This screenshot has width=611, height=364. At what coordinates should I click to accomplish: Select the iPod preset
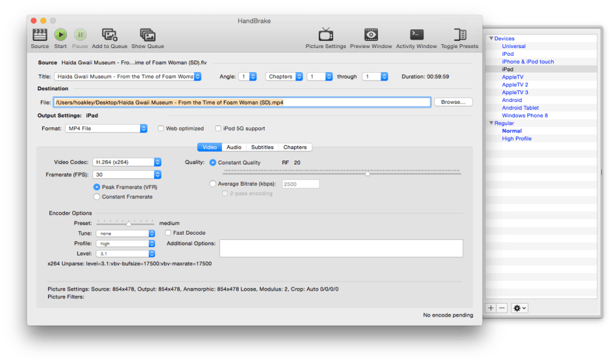tap(508, 54)
